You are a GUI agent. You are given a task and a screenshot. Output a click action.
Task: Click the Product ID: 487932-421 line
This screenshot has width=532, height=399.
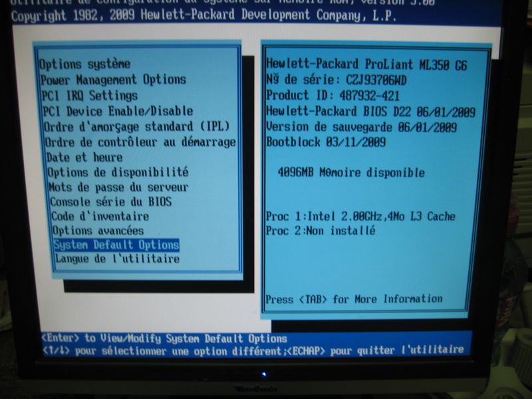click(333, 95)
